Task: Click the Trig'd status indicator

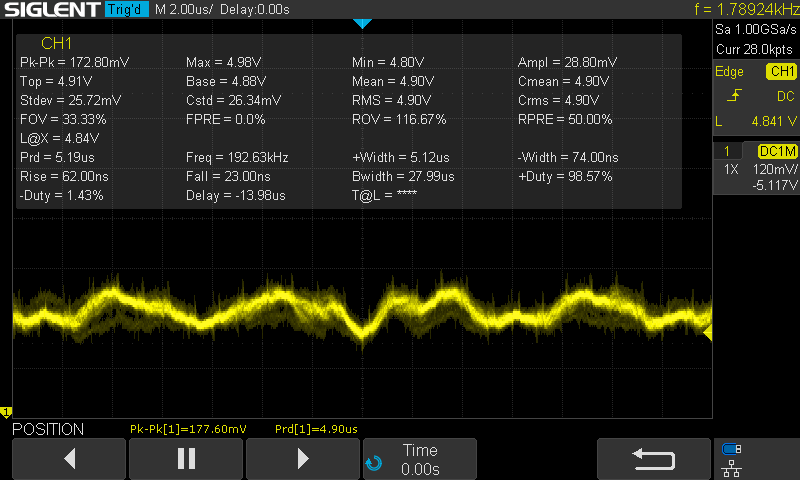Action: pos(127,9)
